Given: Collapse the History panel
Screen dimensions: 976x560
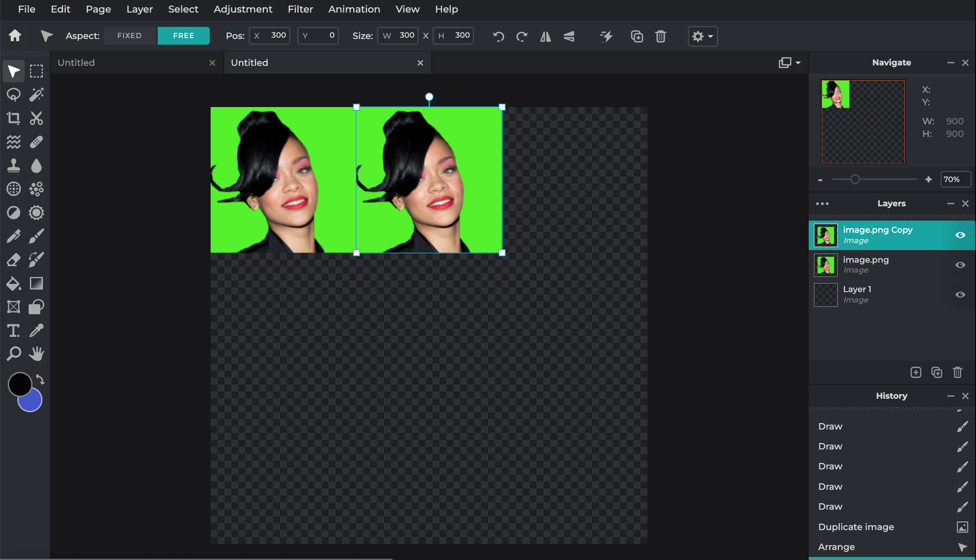Looking at the screenshot, I should (x=951, y=396).
